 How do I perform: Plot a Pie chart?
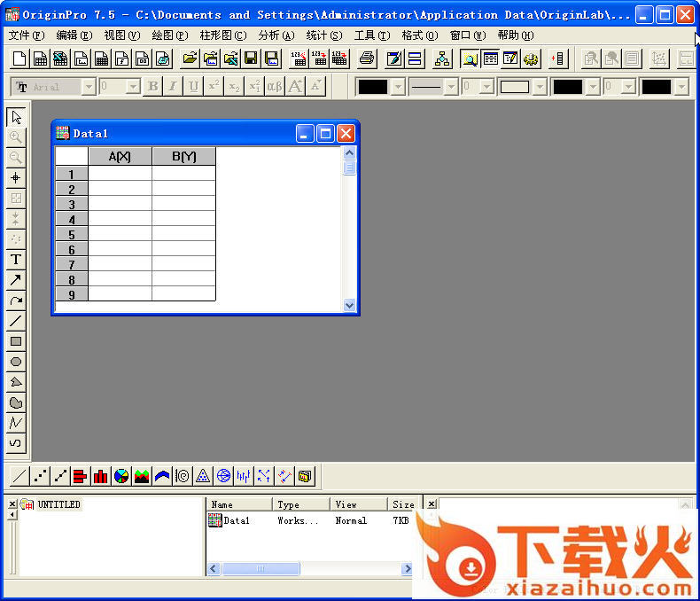point(121,476)
